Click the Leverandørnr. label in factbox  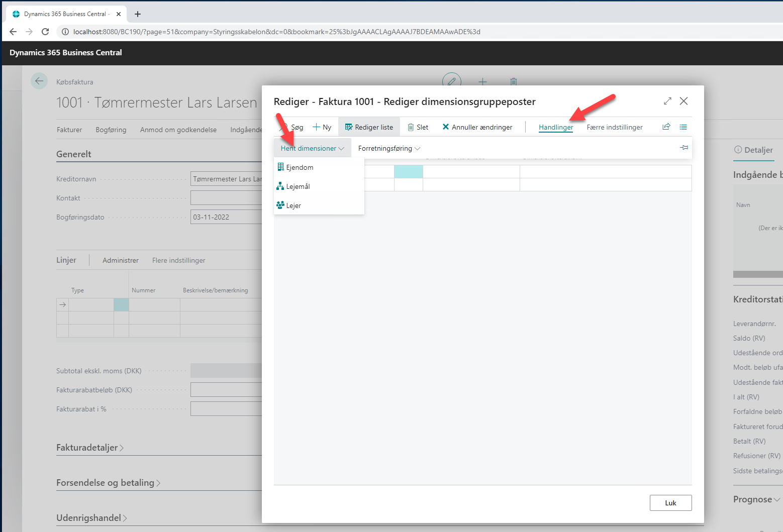(754, 324)
